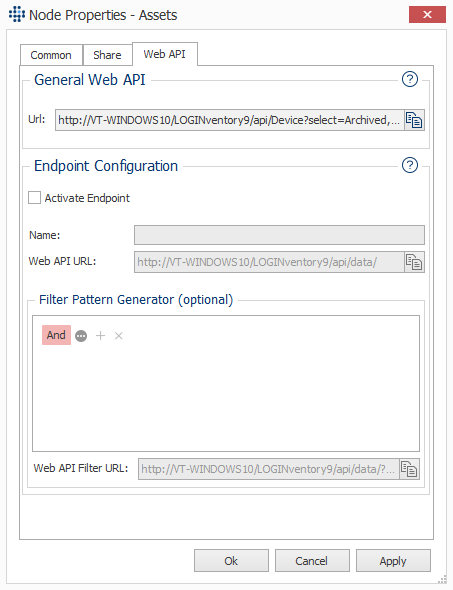Change the And filter operator
Screen dimensions: 453x590
(56, 335)
